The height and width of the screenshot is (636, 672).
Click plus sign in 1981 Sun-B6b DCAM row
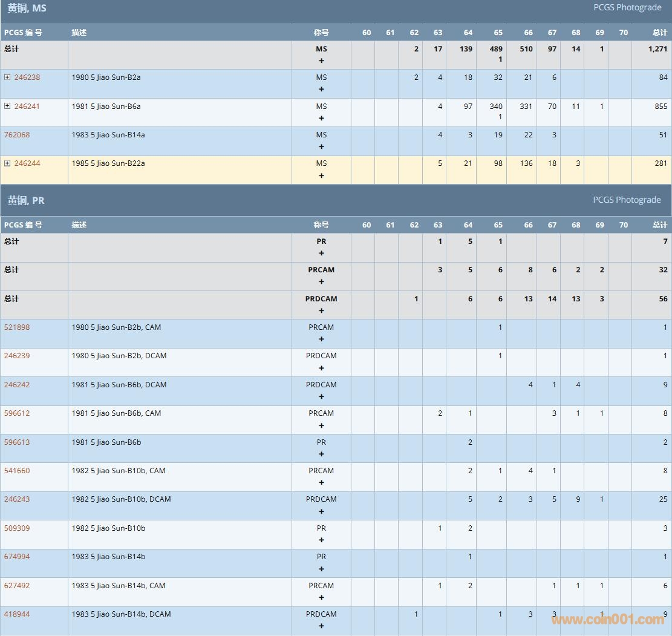[x=321, y=396]
